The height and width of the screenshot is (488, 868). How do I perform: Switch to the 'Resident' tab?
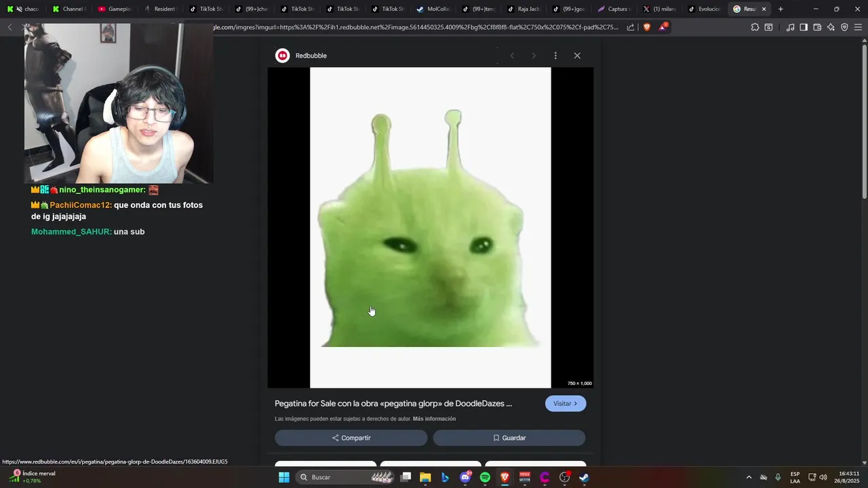(x=161, y=9)
